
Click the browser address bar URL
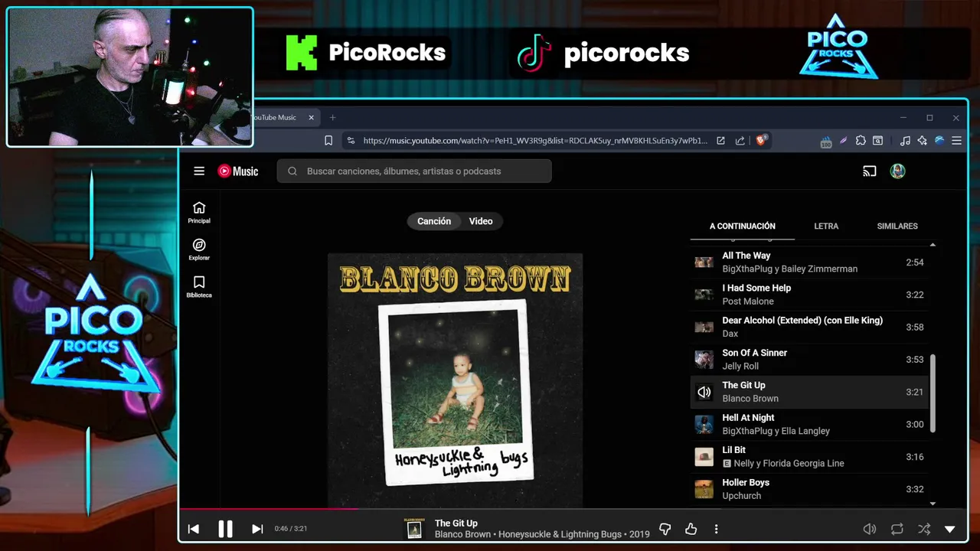pyautogui.click(x=535, y=141)
